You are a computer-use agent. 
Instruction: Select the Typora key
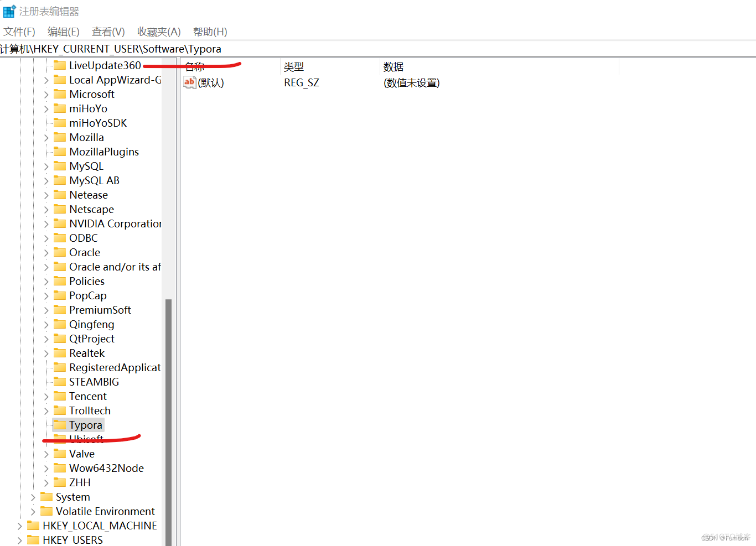point(85,425)
